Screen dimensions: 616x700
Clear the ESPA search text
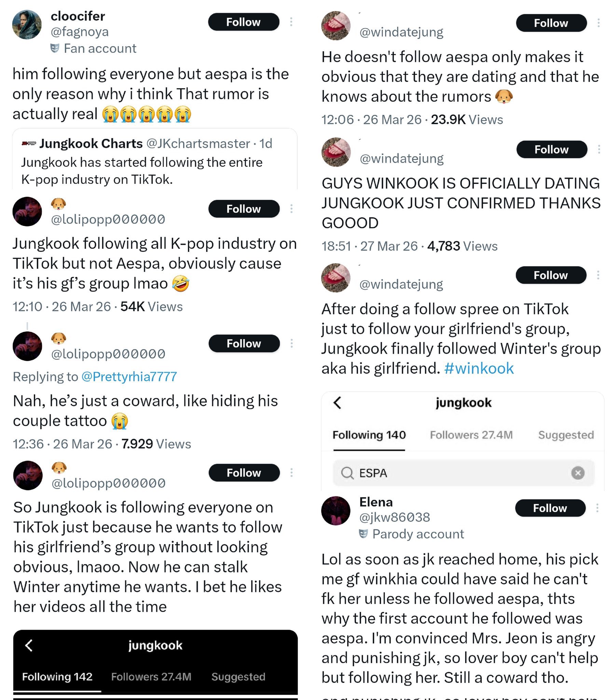(x=578, y=473)
